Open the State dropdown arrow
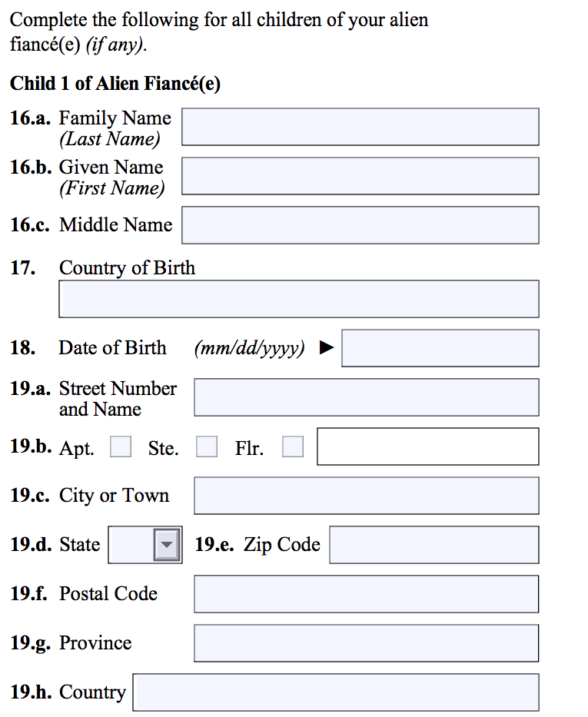 pos(168,545)
